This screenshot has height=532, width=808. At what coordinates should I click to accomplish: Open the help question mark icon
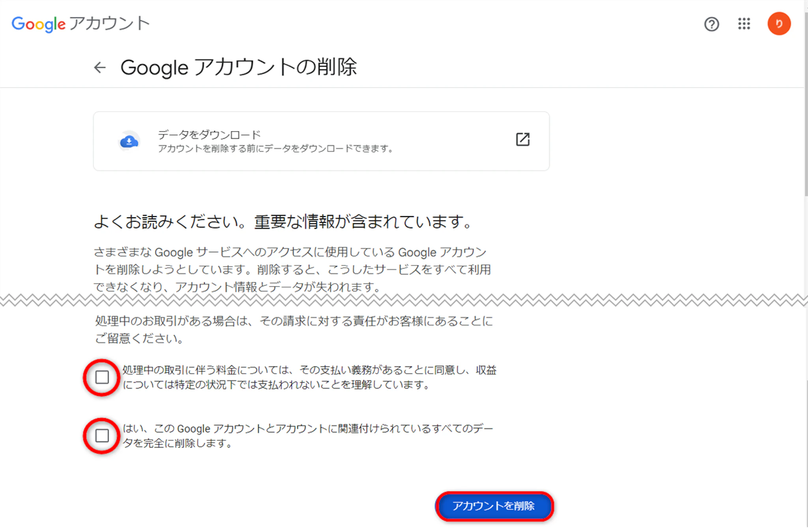(x=711, y=24)
